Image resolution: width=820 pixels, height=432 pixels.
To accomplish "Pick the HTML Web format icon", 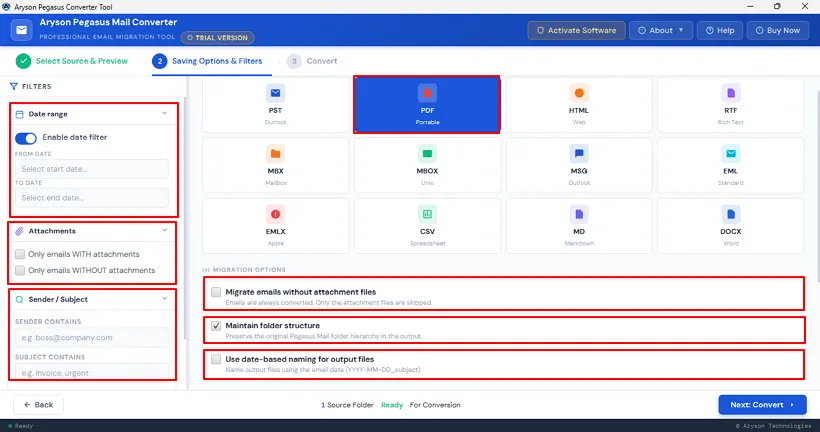I will [579, 93].
